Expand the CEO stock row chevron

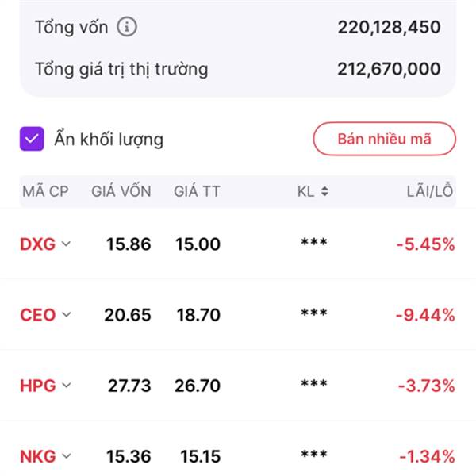[67, 315]
